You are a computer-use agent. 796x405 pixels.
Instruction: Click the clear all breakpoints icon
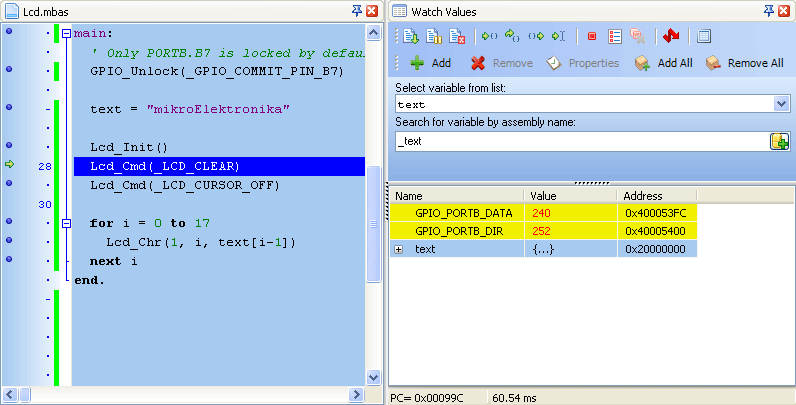pyautogui.click(x=637, y=36)
